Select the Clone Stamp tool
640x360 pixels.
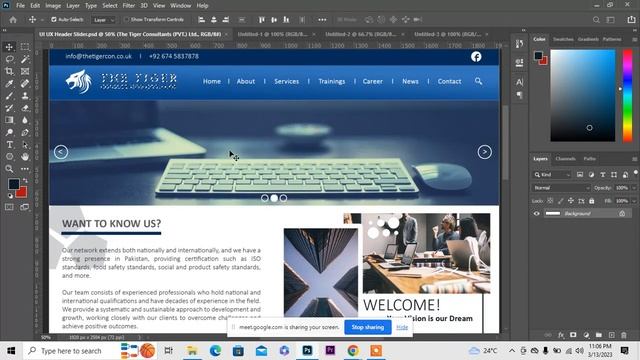25,96
